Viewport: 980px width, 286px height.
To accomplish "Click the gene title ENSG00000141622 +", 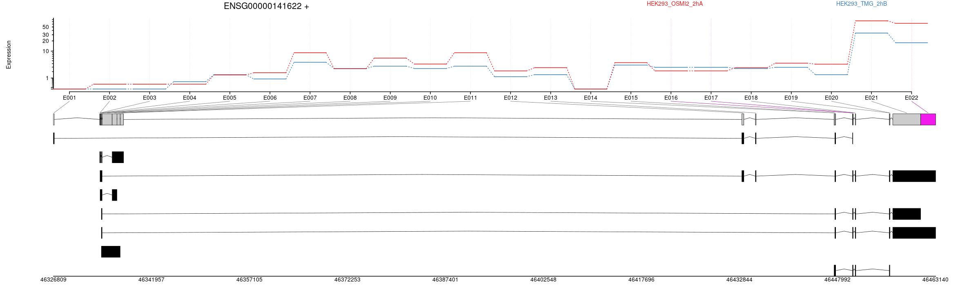I will [266, 6].
